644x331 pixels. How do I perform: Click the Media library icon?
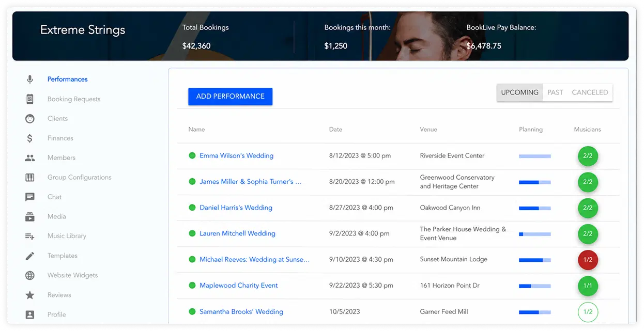[30, 217]
